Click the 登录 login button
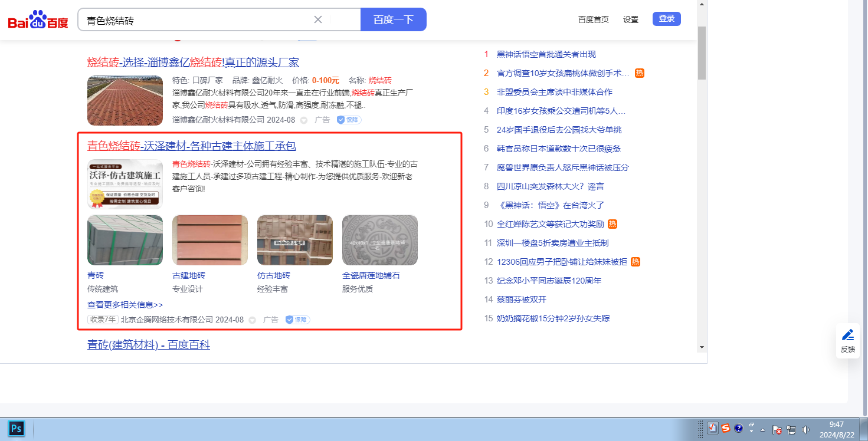The height and width of the screenshot is (441, 868). point(666,19)
